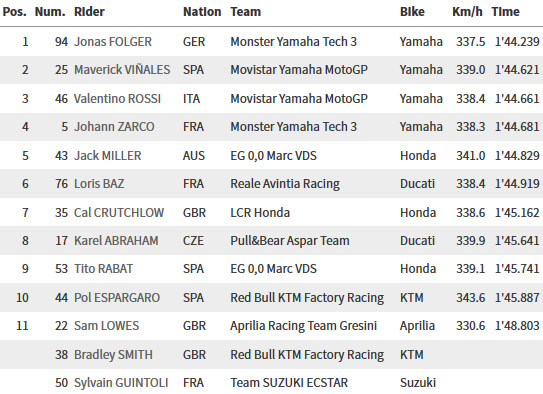Click the Sam LOWES entry
Image resolution: width=543 pixels, height=394 pixels.
106,326
